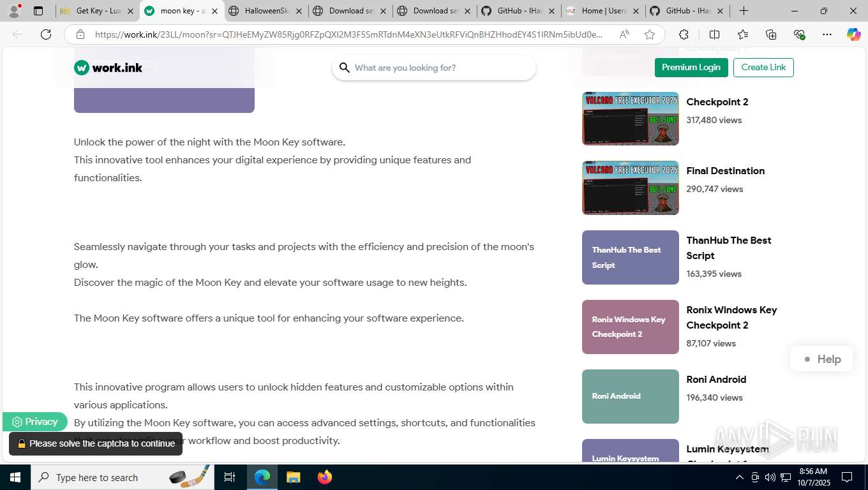Open Settings and more ellipsis menu
868x490 pixels.
coord(827,34)
